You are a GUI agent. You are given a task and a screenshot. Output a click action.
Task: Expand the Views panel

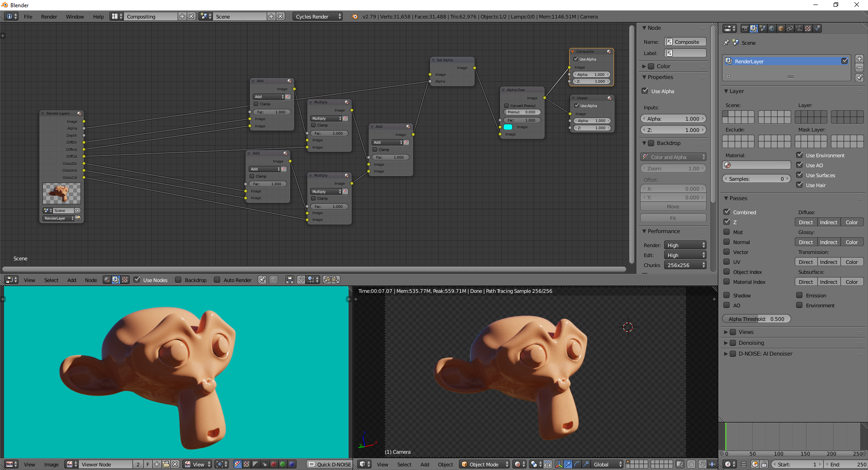pyautogui.click(x=726, y=332)
